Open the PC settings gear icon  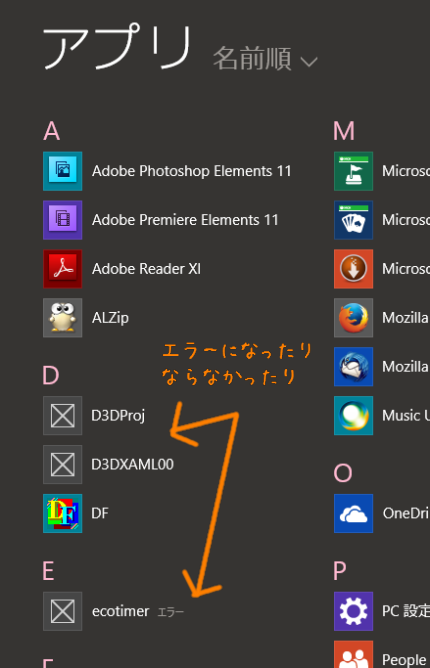coord(353,611)
